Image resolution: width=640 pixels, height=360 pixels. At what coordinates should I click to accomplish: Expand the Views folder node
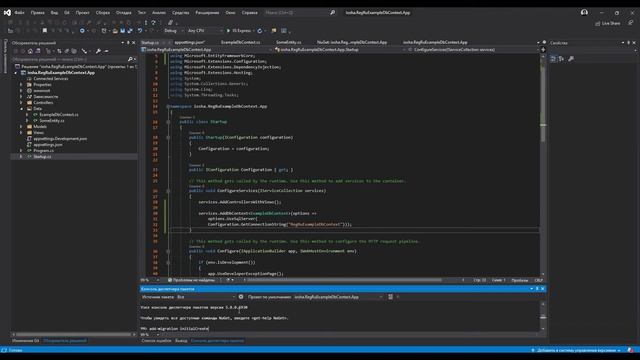click(x=21, y=133)
